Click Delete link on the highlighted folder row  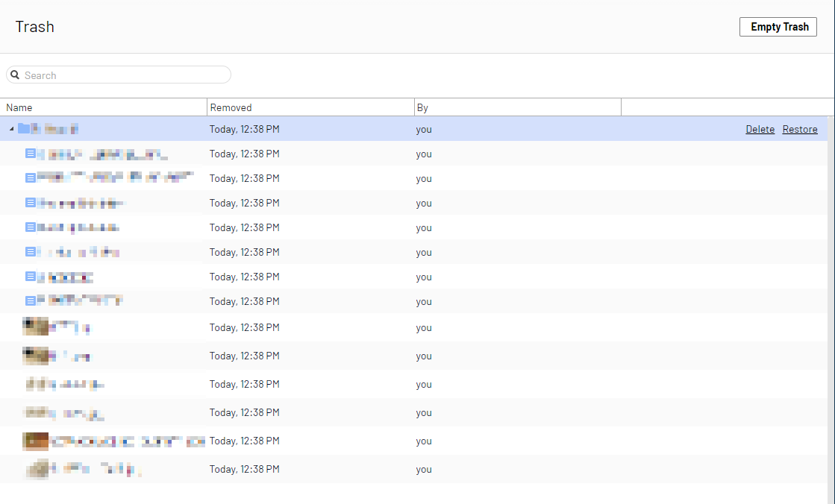[760, 129]
